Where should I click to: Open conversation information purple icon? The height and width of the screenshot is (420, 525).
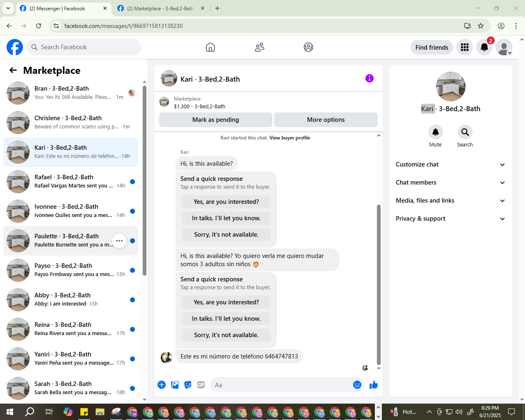coord(370,78)
